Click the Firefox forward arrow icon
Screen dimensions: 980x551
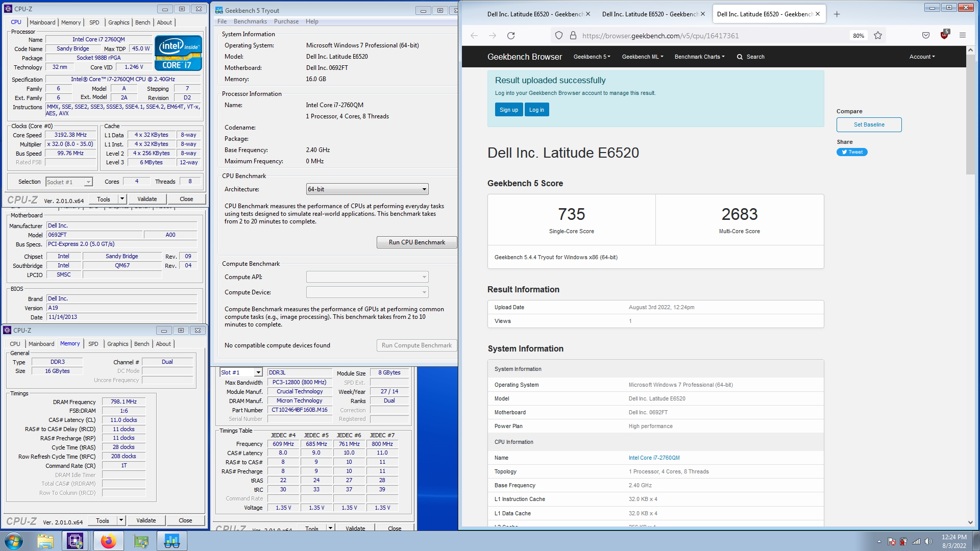492,35
